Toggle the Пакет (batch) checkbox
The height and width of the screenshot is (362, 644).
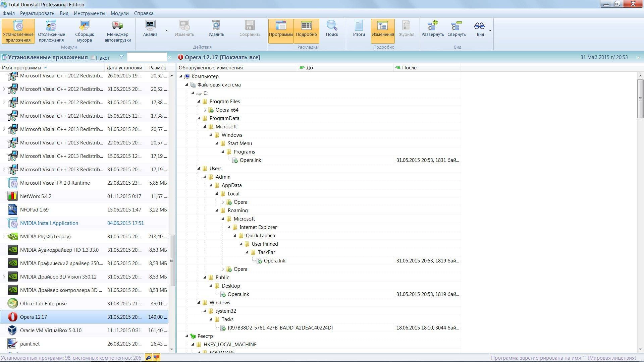(93, 58)
